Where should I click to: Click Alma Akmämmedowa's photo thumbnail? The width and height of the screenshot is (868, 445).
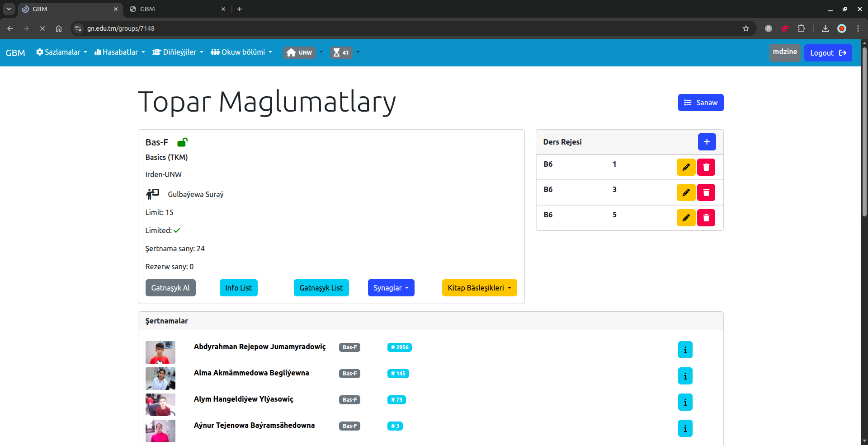click(x=160, y=379)
